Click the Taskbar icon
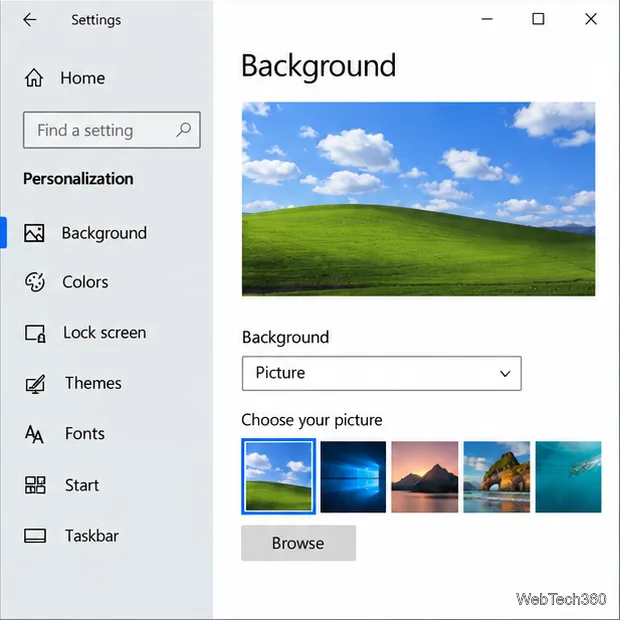 point(35,536)
